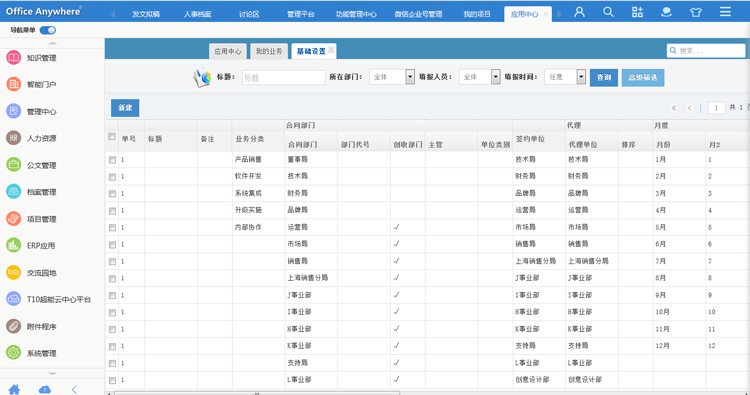Check the row with 内部协作
This screenshot has width=750, height=395.
(112, 228)
